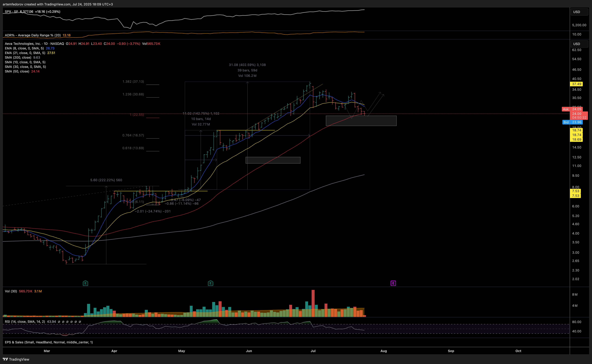Click the Fibonacci 1.236 (30.68) level label

[x=133, y=94]
